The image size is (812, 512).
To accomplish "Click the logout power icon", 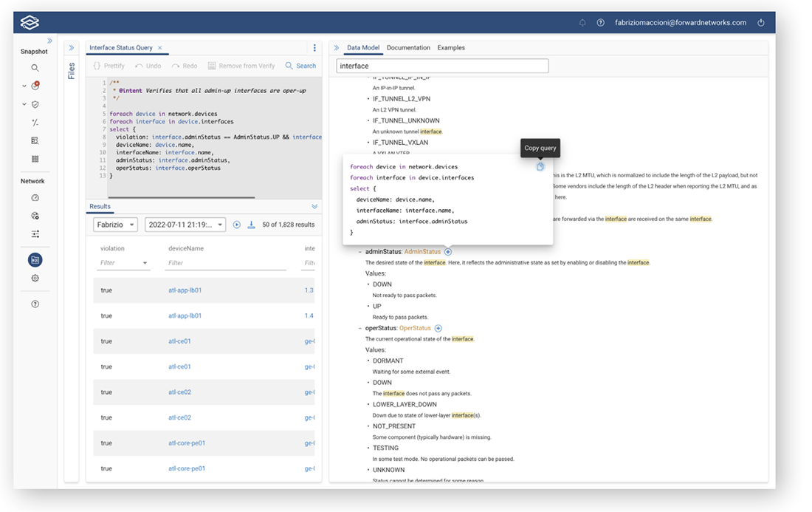I will click(761, 23).
